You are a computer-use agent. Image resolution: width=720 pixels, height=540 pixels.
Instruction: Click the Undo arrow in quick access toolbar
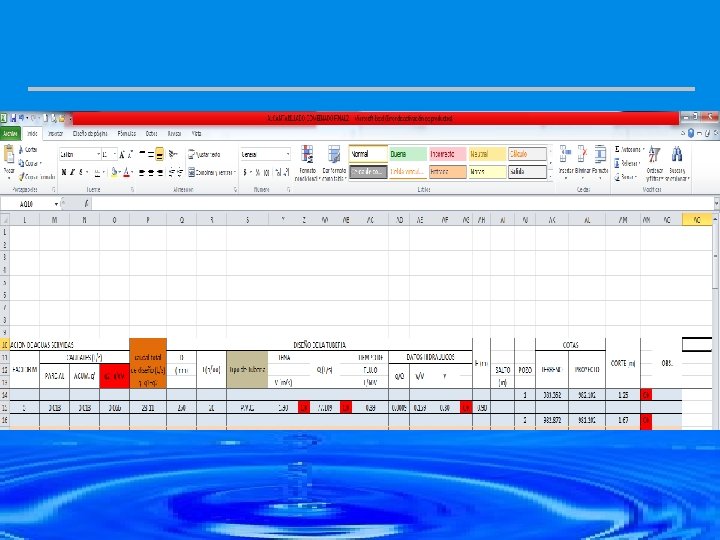pyautogui.click(x=21, y=118)
